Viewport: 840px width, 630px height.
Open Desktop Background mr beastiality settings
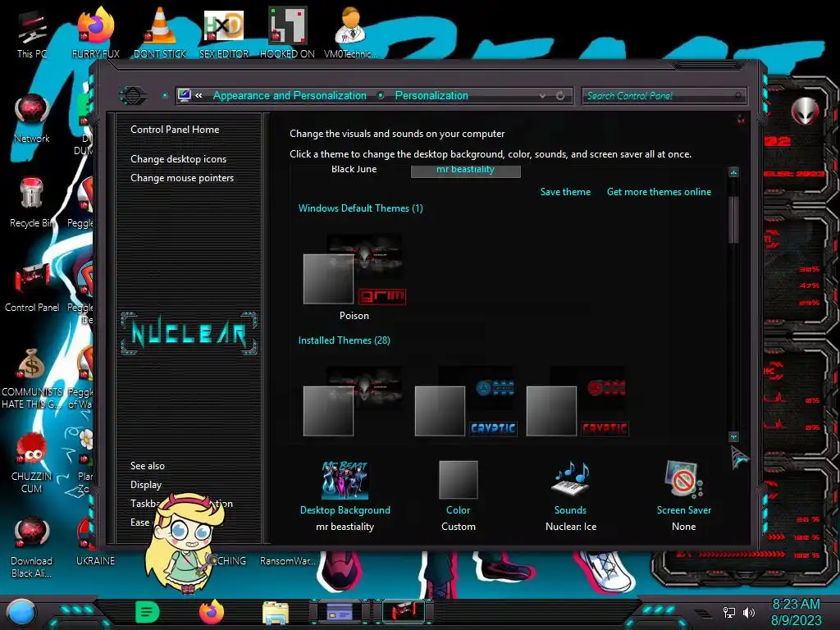(x=345, y=495)
